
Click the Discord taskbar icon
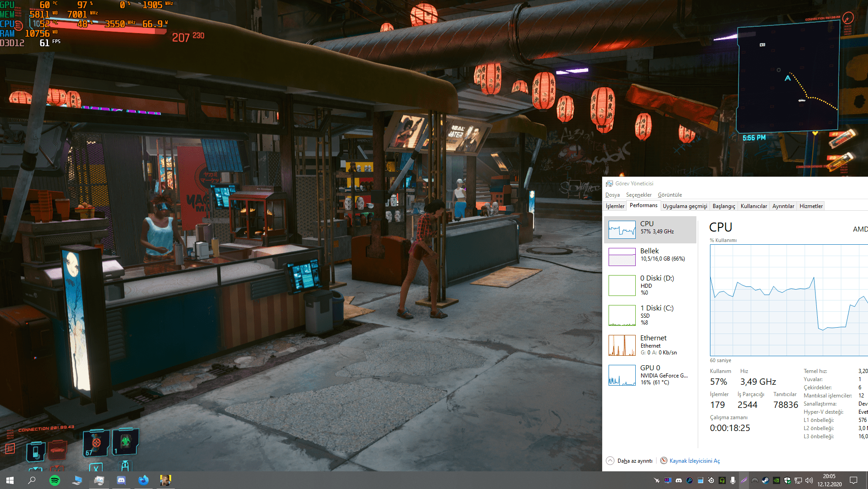click(x=121, y=480)
